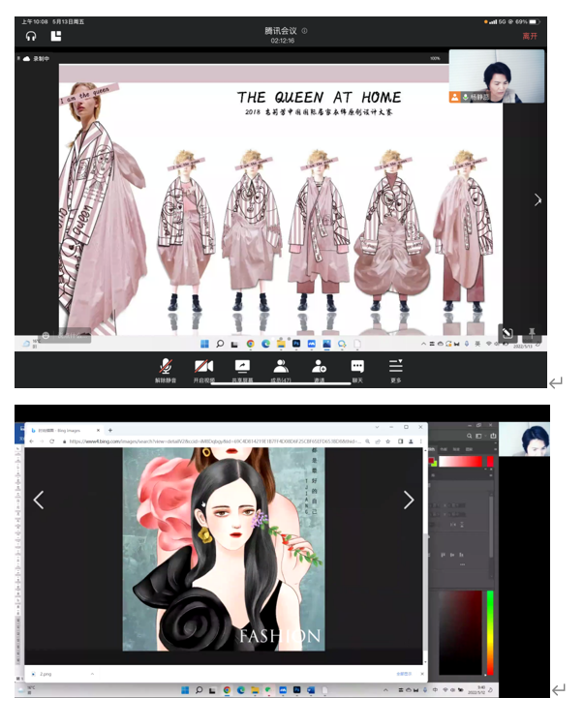Unmute the microphone in Tencent Meeting
The image size is (584, 728).
coord(167,367)
